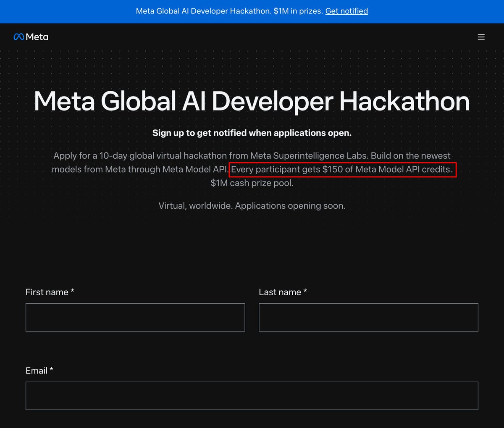Screen dimensions: 504x428
Task: Focus the First name input field
Action: click(135, 317)
